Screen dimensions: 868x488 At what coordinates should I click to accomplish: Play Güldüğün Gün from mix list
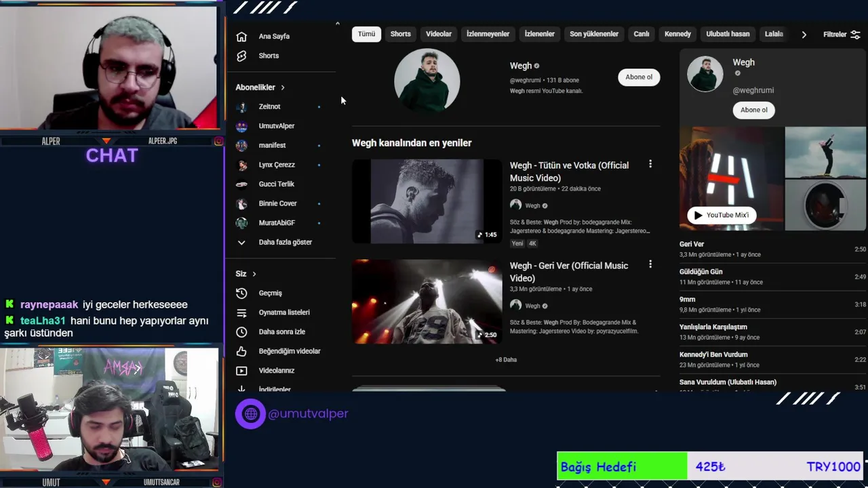pos(772,277)
